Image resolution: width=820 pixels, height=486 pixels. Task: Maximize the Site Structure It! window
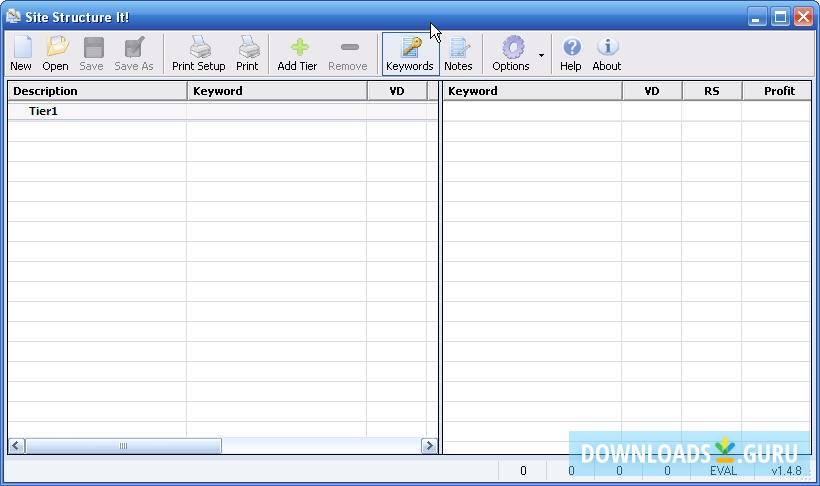point(780,17)
